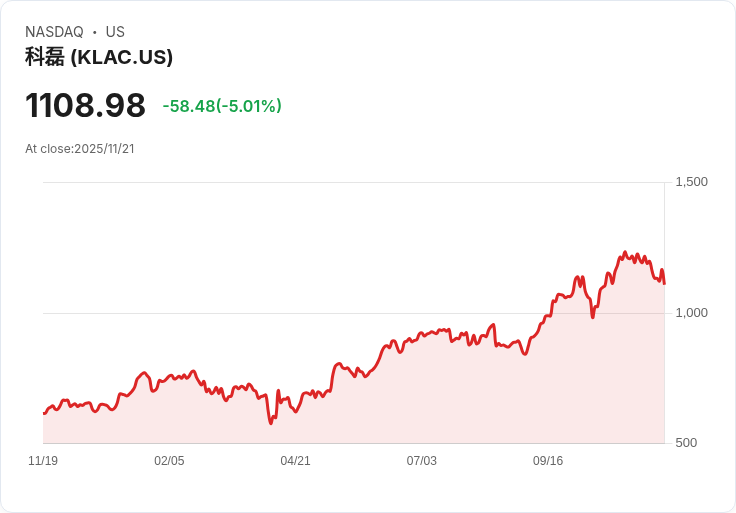The height and width of the screenshot is (513, 736).
Task: Click the 04/21 date axis label
Action: point(295,460)
